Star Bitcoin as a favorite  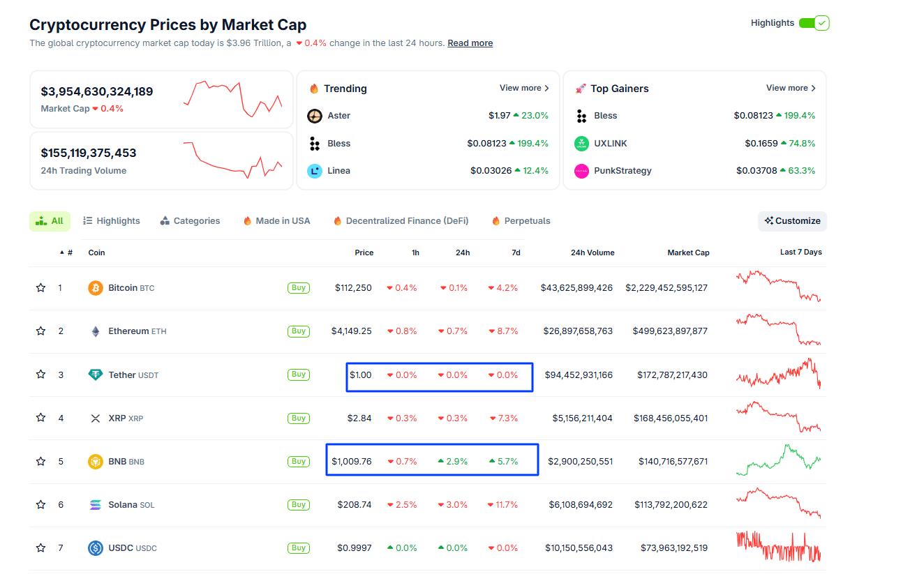tap(40, 287)
